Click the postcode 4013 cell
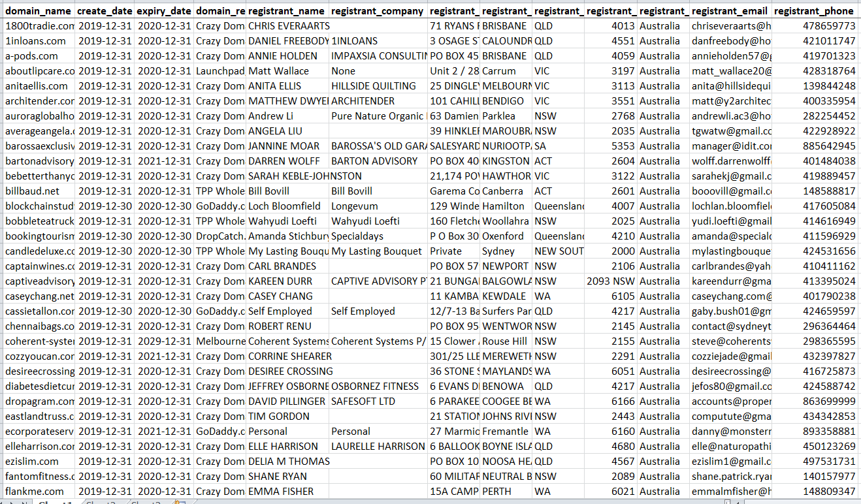The width and height of the screenshot is (861, 504). click(x=611, y=26)
